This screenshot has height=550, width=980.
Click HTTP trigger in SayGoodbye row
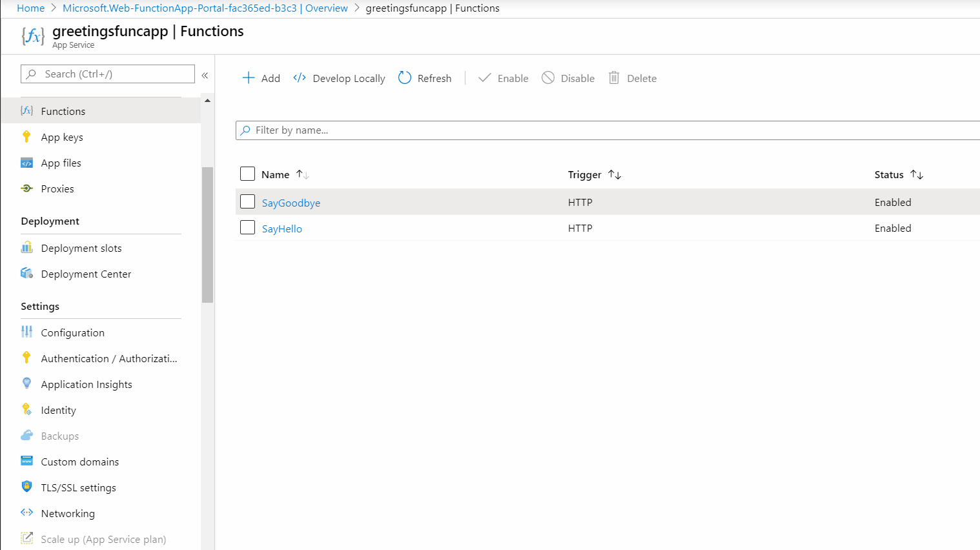(580, 202)
